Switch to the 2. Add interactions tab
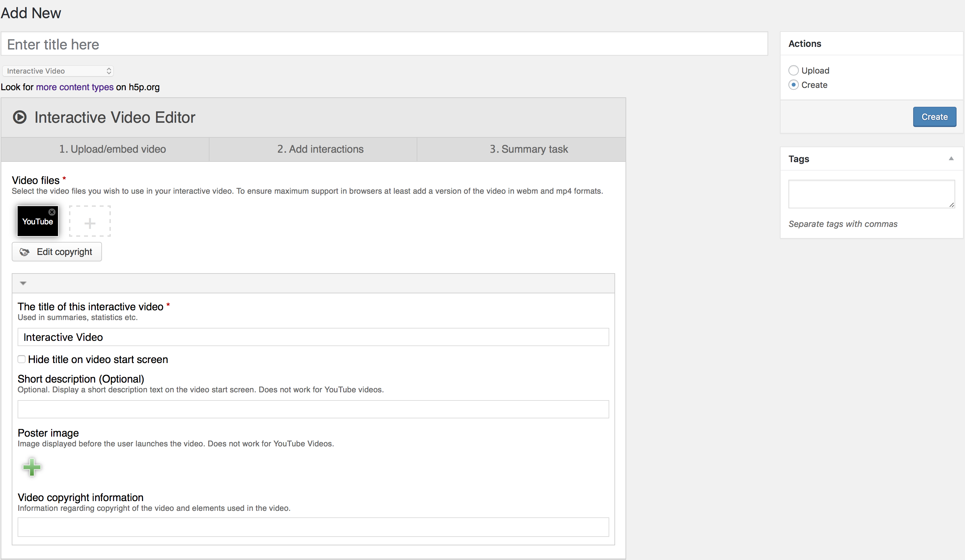 point(313,149)
